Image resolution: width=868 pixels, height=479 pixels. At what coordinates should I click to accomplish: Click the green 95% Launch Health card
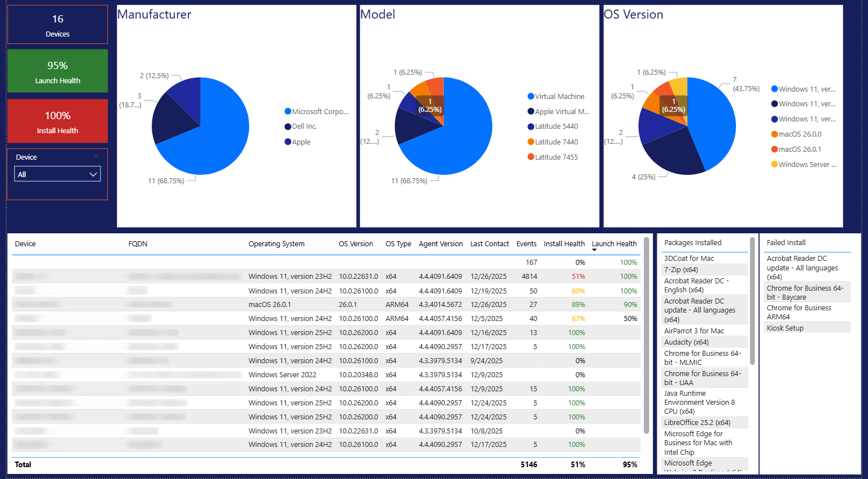(x=57, y=71)
